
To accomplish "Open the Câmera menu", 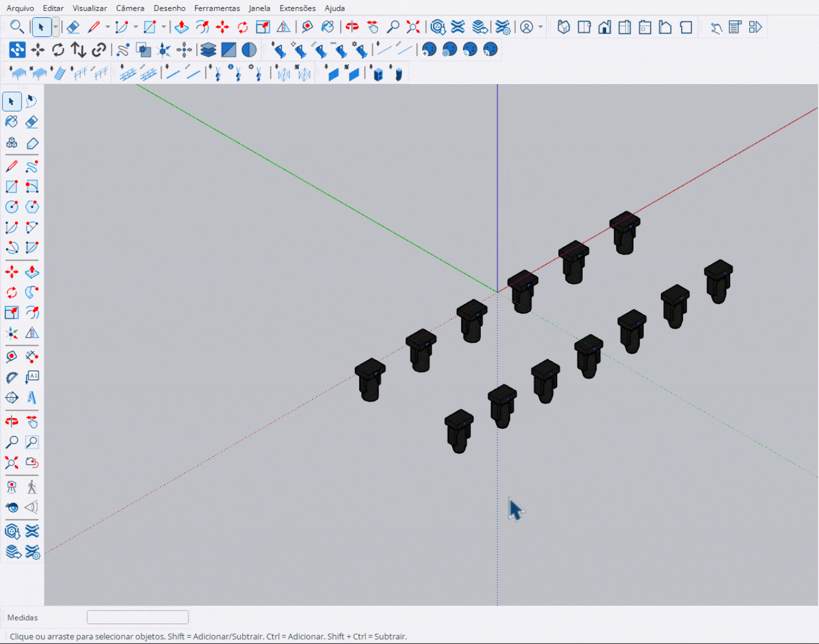I will [x=130, y=8].
